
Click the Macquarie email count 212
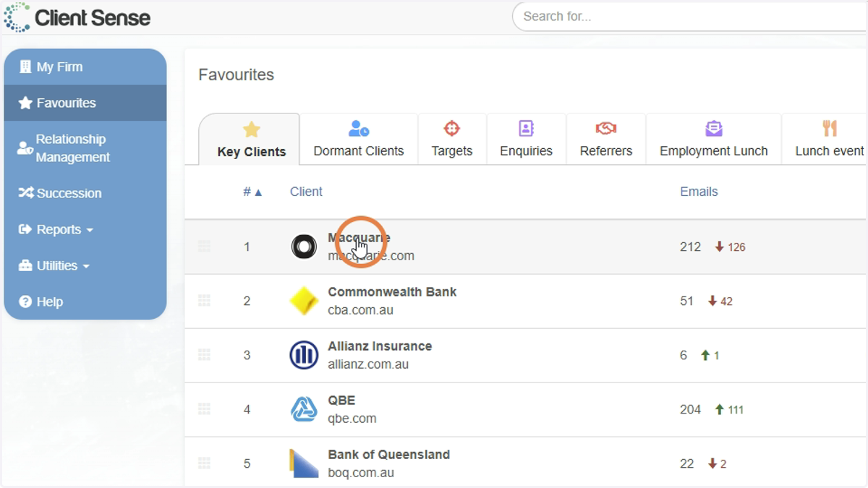click(x=690, y=247)
